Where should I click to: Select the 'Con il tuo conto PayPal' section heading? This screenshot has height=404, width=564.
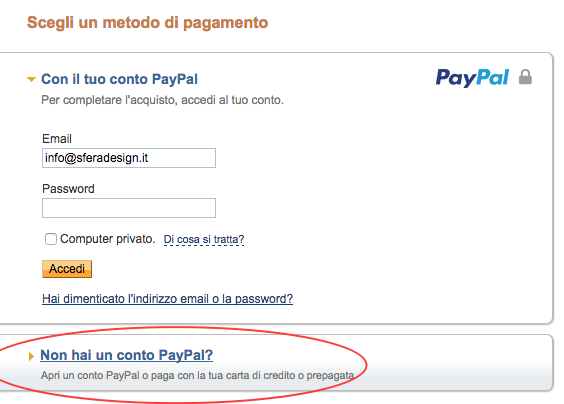coord(119,79)
